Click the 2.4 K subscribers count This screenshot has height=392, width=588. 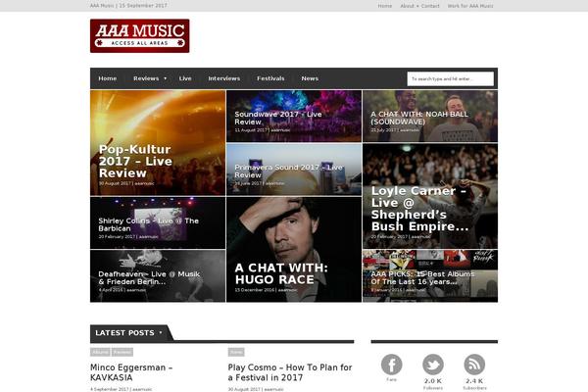474,381
